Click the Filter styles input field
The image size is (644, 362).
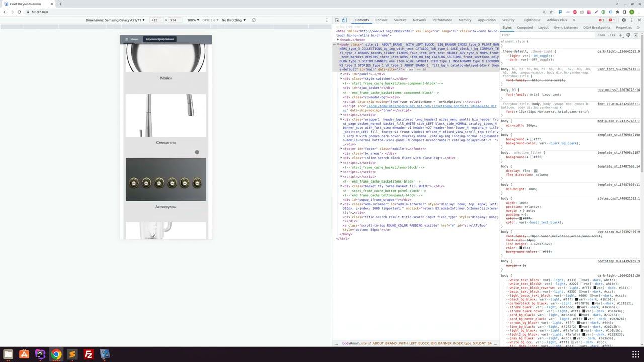click(x=547, y=35)
